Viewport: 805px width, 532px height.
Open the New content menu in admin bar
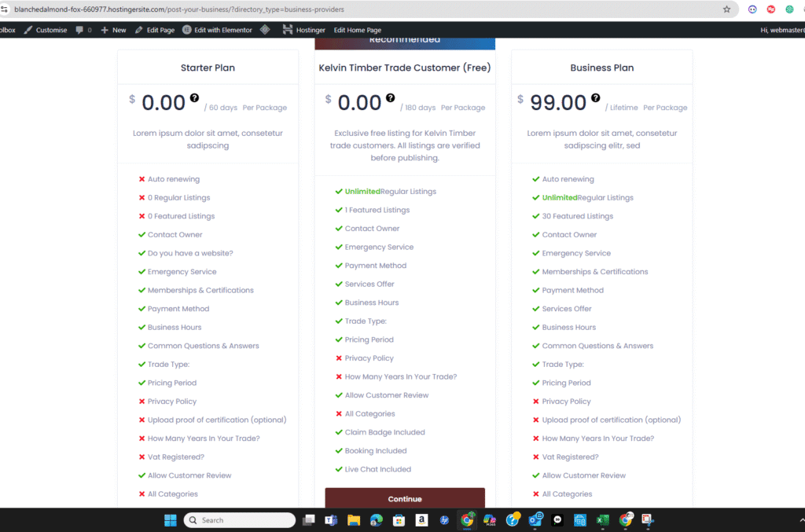pos(113,30)
